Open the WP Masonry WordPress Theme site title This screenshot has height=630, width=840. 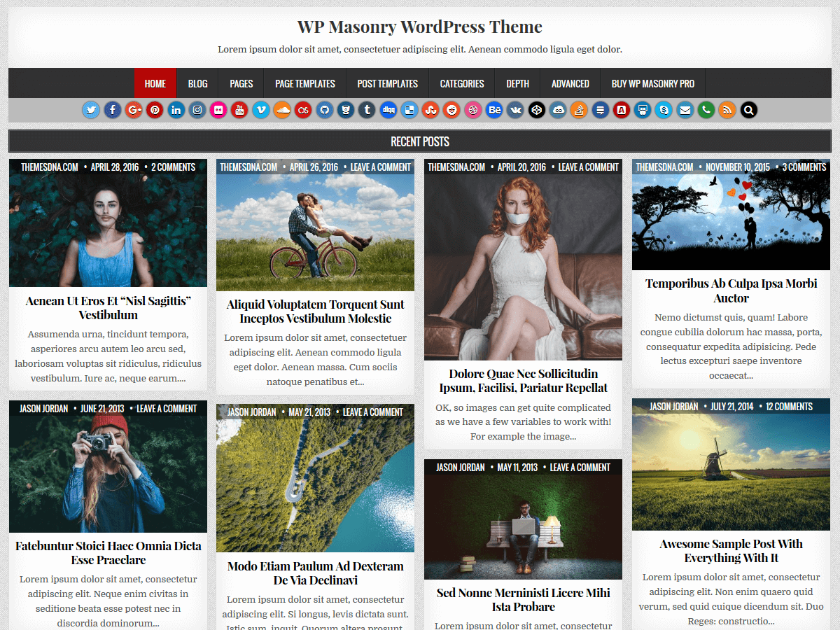[419, 27]
